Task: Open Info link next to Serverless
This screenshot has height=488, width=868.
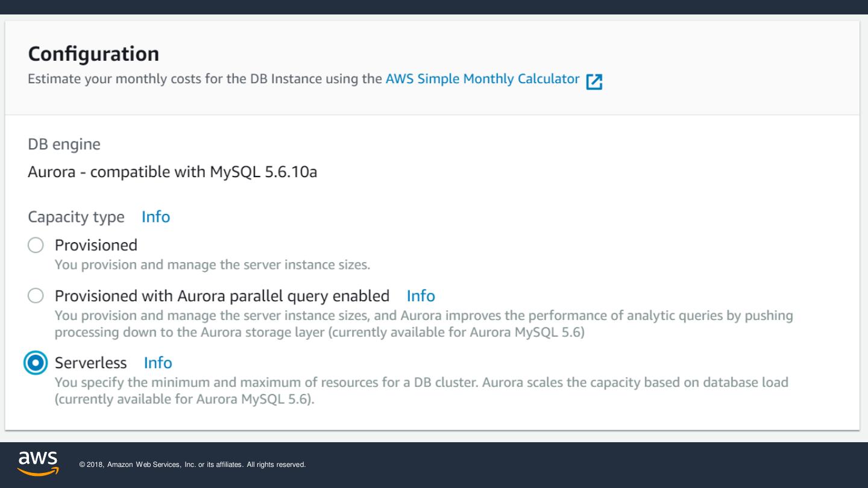Action: 158,363
